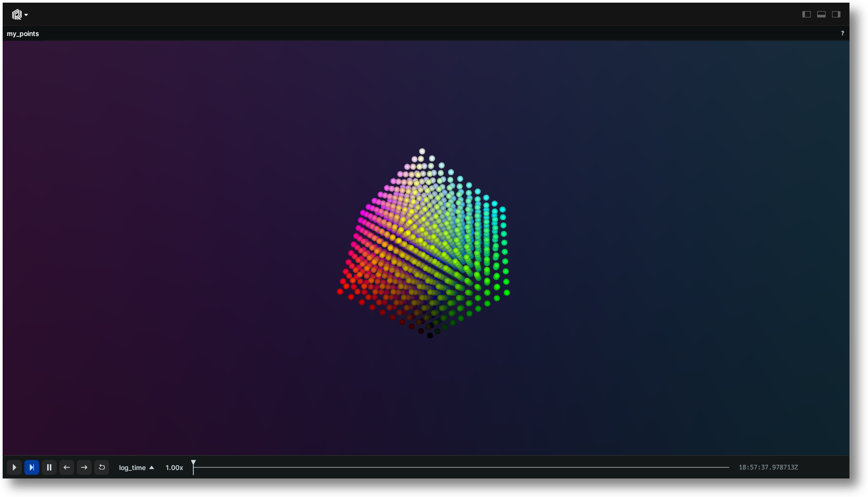The image size is (868, 497).
Task: Step forward one frame with right arrow
Action: [84, 467]
